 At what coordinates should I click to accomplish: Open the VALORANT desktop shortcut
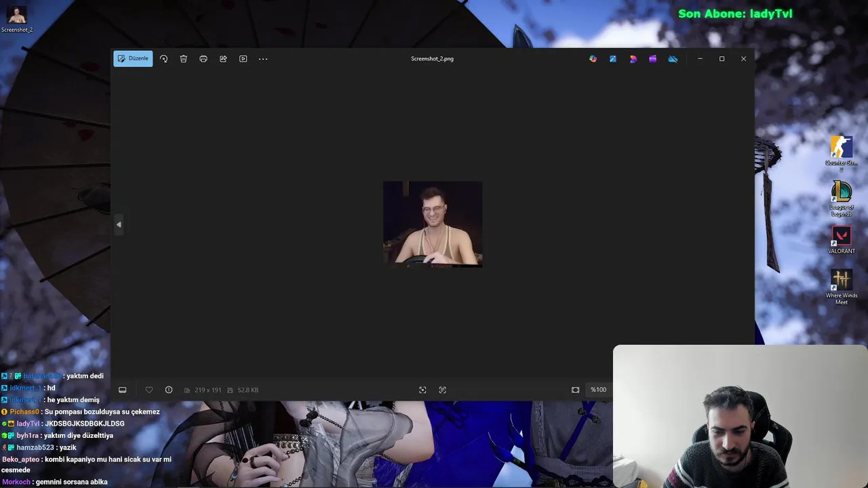coord(841,241)
